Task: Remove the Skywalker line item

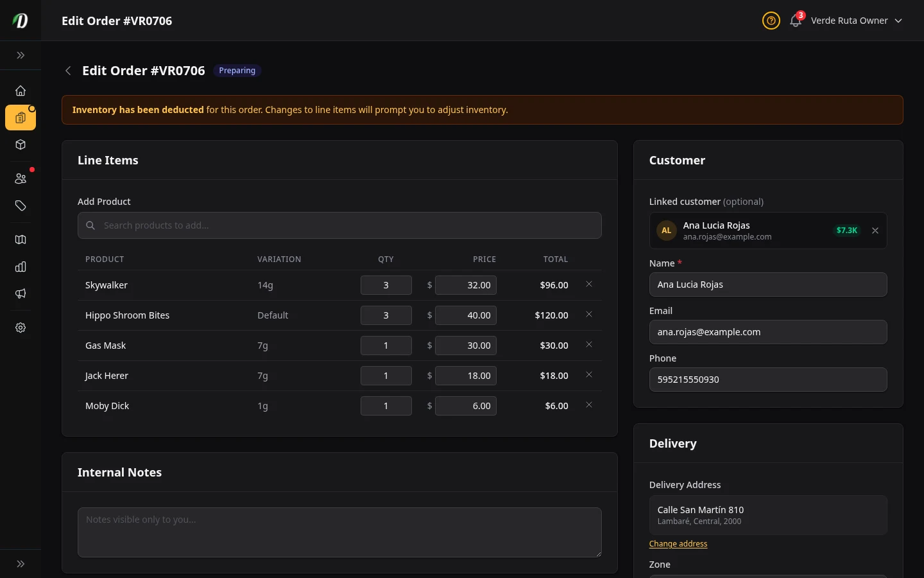Action: [x=589, y=284]
